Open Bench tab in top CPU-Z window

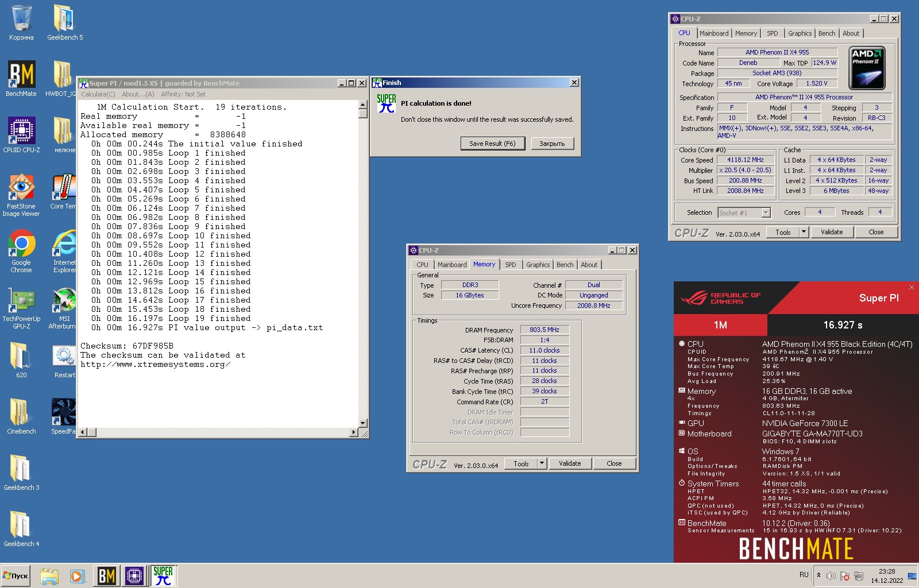(827, 33)
